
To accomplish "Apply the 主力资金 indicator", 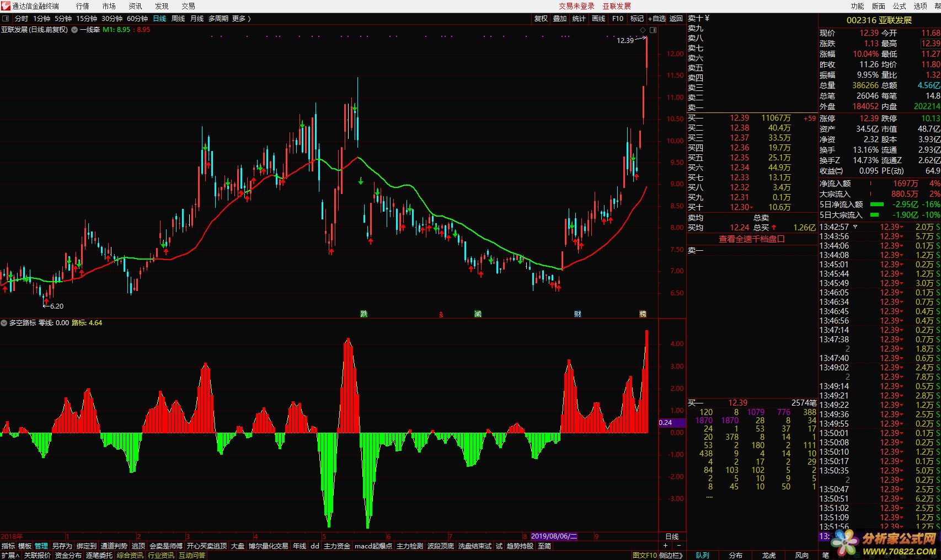I will (x=337, y=546).
